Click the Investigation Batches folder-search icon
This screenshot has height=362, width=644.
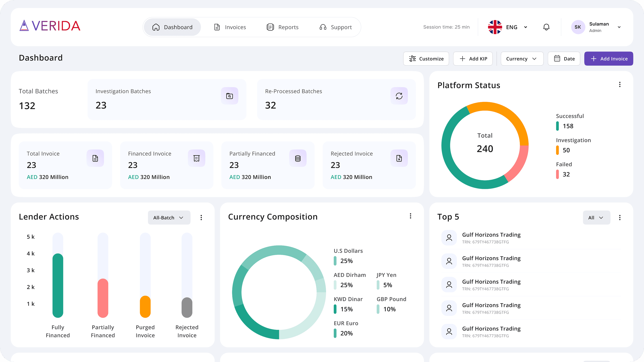pyautogui.click(x=229, y=96)
